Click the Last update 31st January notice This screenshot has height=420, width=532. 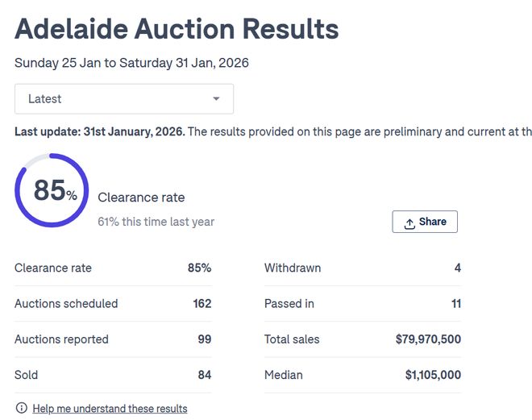99,131
